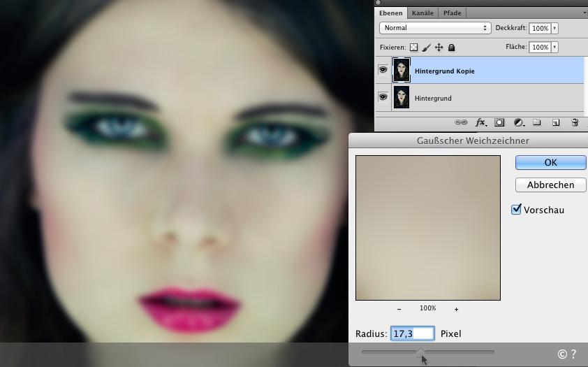
Task: Open the Ebenen panel options menu
Action: pyautogui.click(x=585, y=13)
